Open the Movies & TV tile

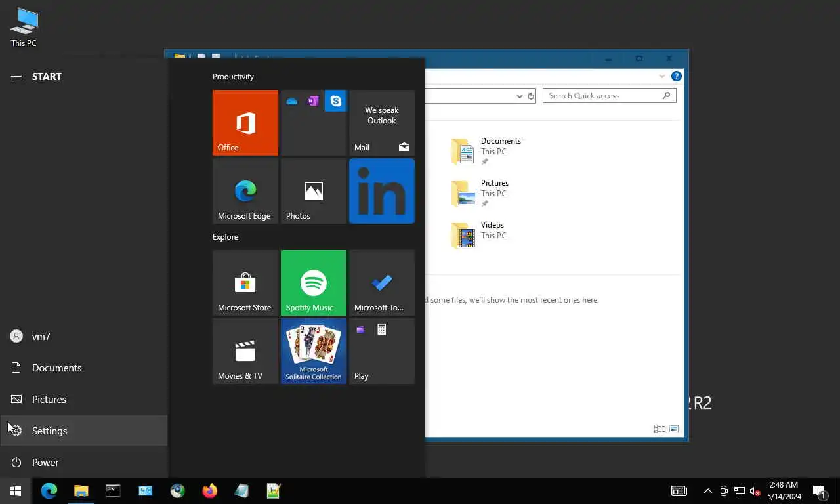[245, 351]
